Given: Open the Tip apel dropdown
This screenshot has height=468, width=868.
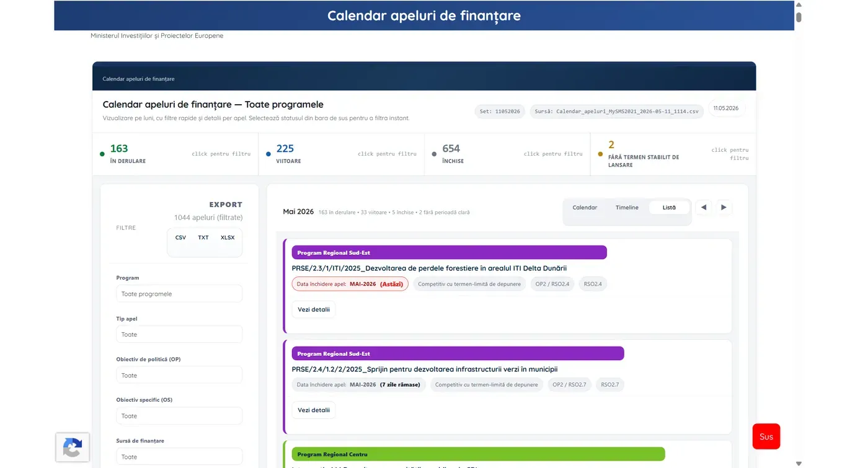Looking at the screenshot, I should (179, 334).
